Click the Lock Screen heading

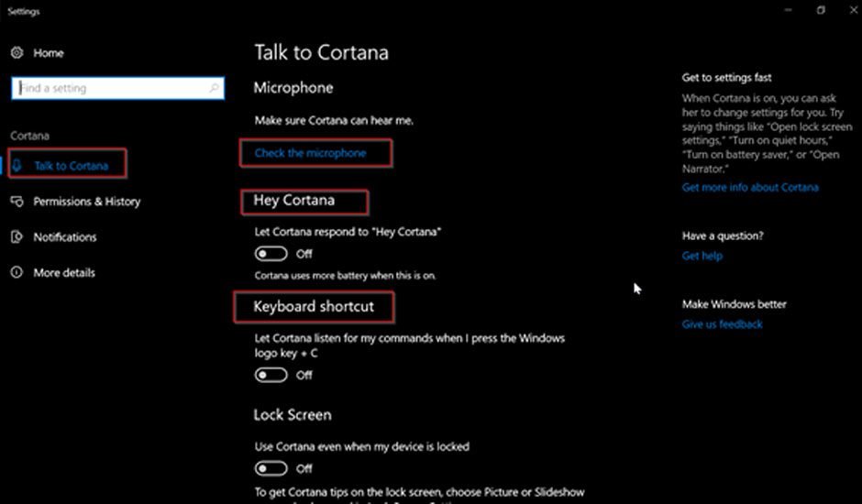click(x=293, y=414)
